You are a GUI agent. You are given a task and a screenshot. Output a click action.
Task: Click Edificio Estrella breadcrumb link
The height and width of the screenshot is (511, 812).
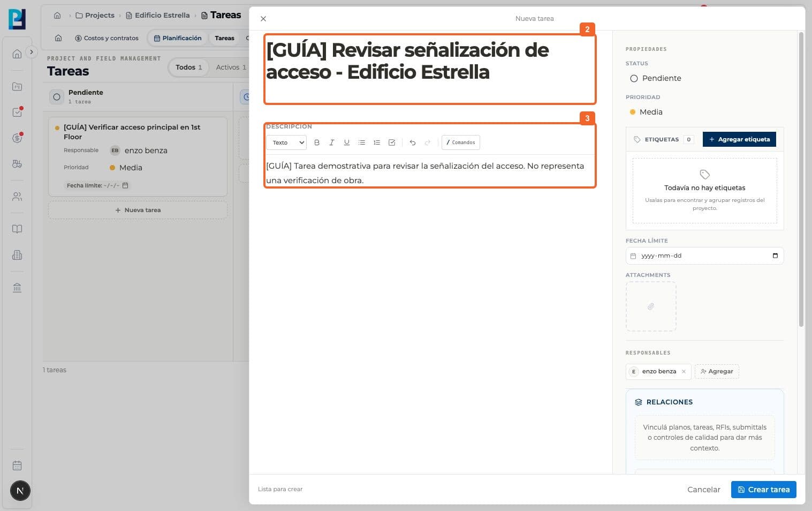[158, 16]
